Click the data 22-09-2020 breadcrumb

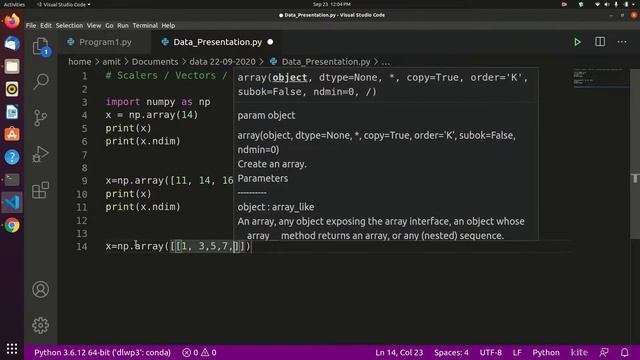tap(222, 62)
